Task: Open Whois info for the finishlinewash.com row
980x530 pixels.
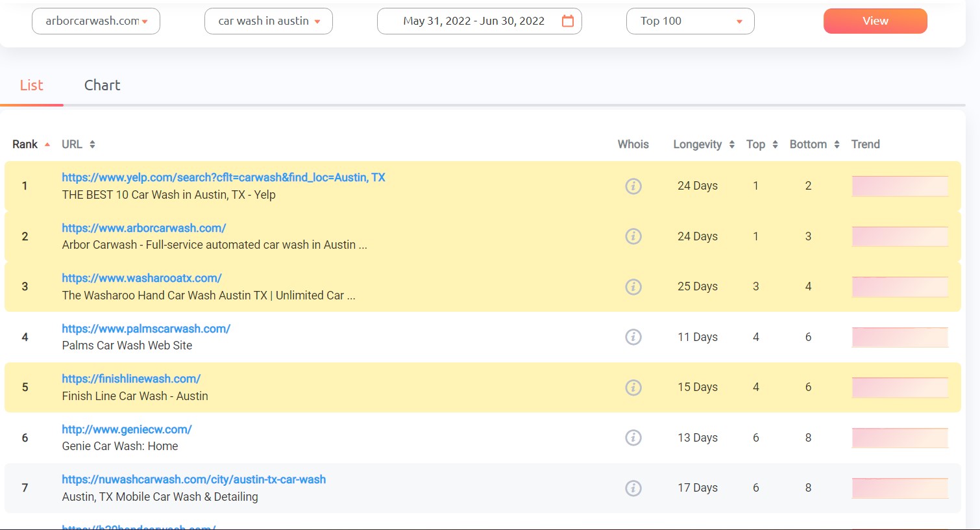Action: (633, 387)
